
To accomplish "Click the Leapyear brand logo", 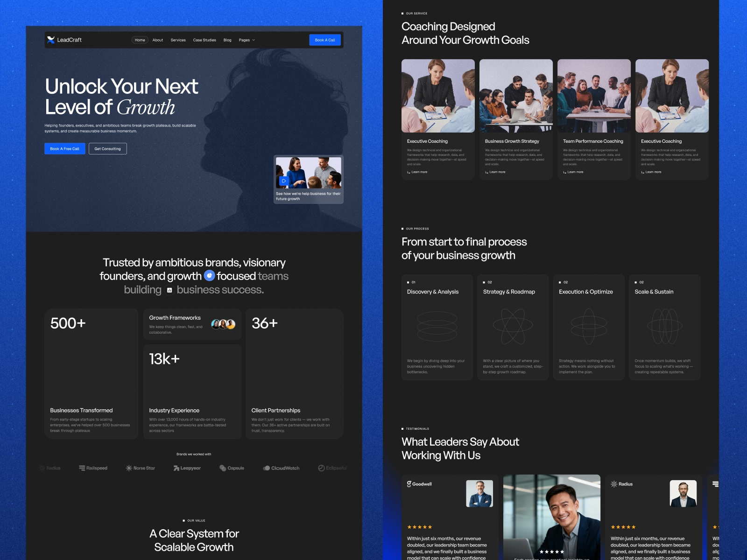I will pyautogui.click(x=187, y=468).
